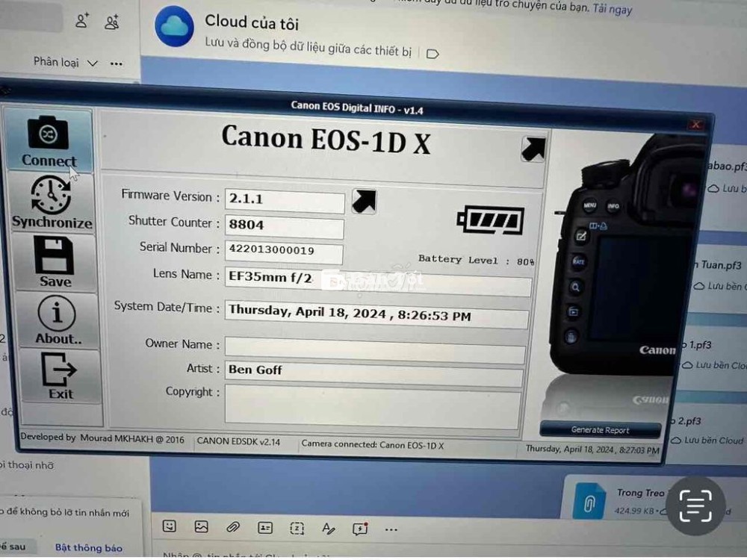747x560 pixels.
Task: Click the System Date/Time field
Action: (x=376, y=314)
